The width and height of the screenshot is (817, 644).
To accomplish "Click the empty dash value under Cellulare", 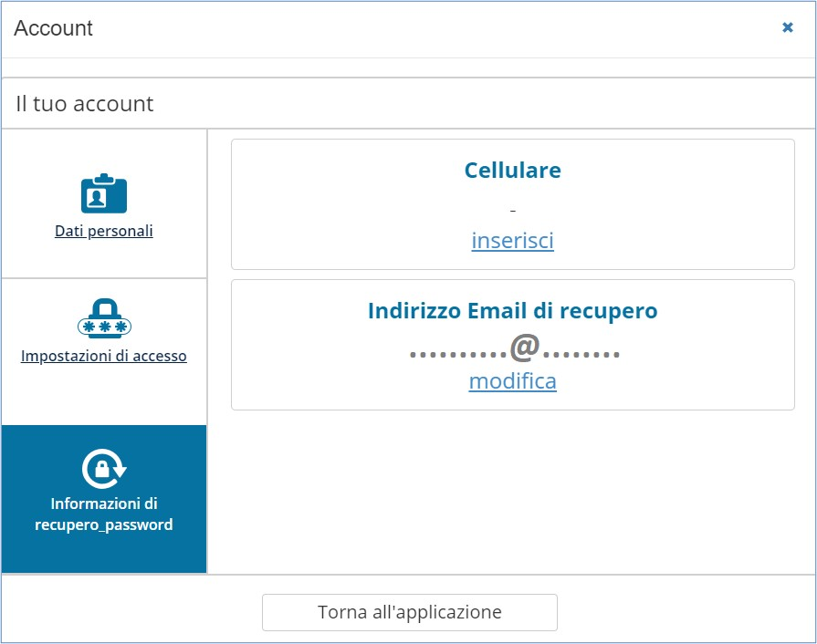I will tap(512, 211).
